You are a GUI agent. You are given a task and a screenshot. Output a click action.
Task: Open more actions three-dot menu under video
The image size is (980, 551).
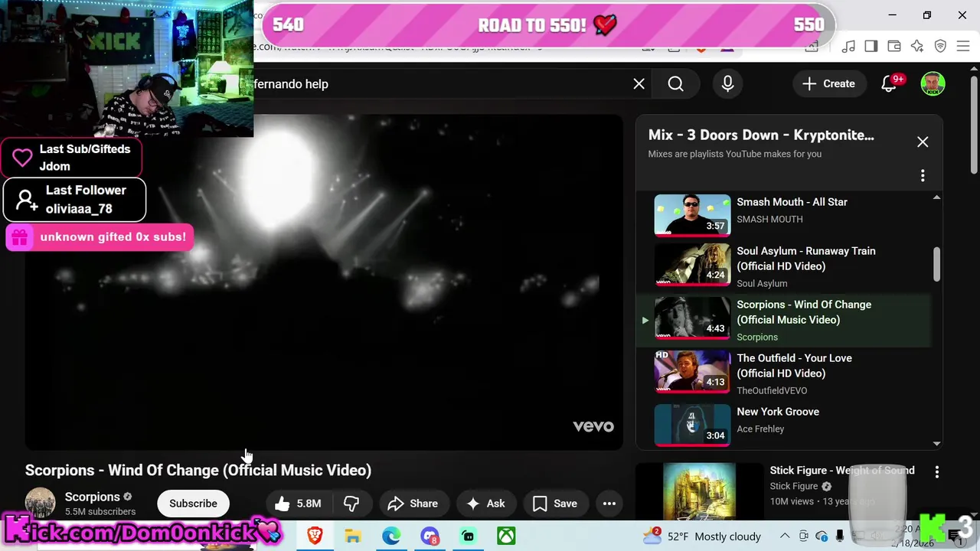point(609,504)
